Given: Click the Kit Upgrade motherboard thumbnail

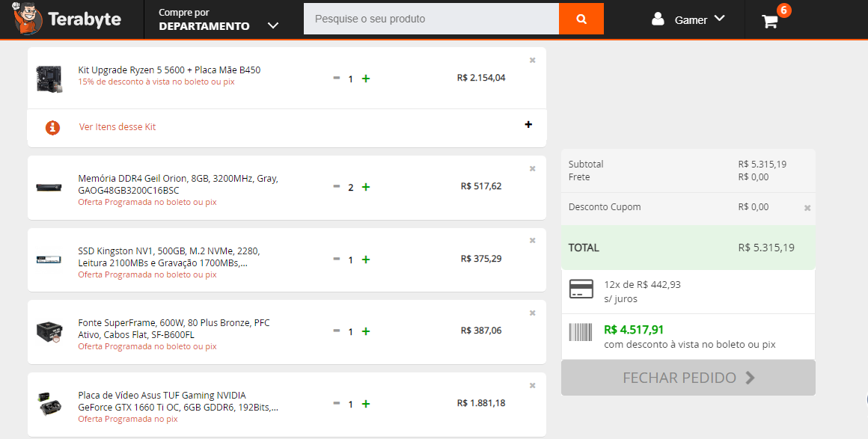Looking at the screenshot, I should coord(49,78).
